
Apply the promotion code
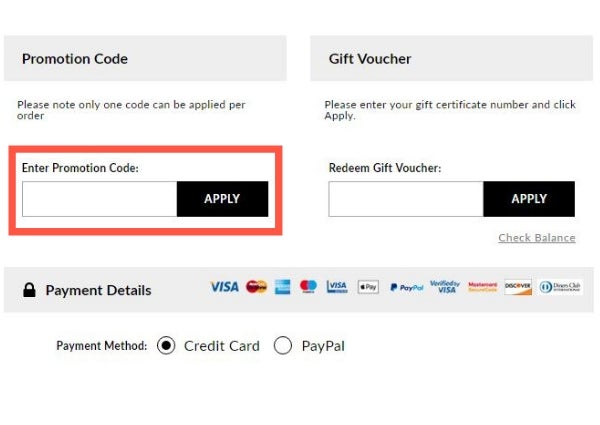tap(222, 199)
